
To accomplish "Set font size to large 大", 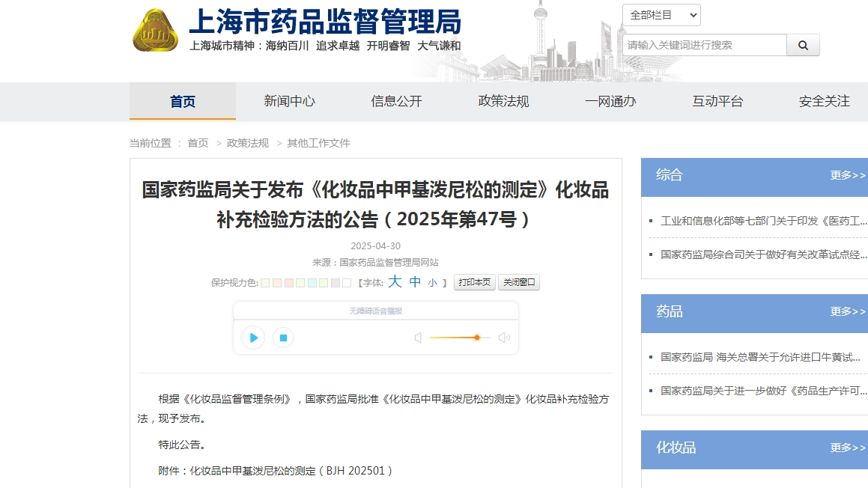I will (x=395, y=282).
